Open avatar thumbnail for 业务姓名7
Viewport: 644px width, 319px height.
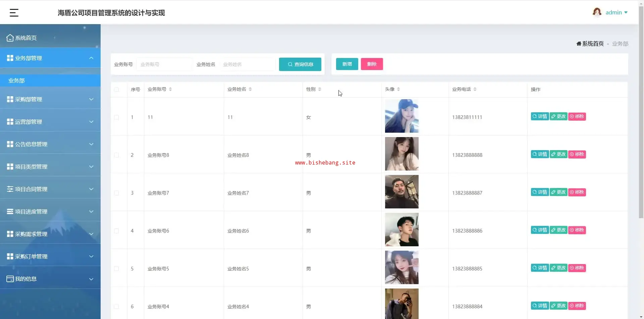(x=402, y=192)
